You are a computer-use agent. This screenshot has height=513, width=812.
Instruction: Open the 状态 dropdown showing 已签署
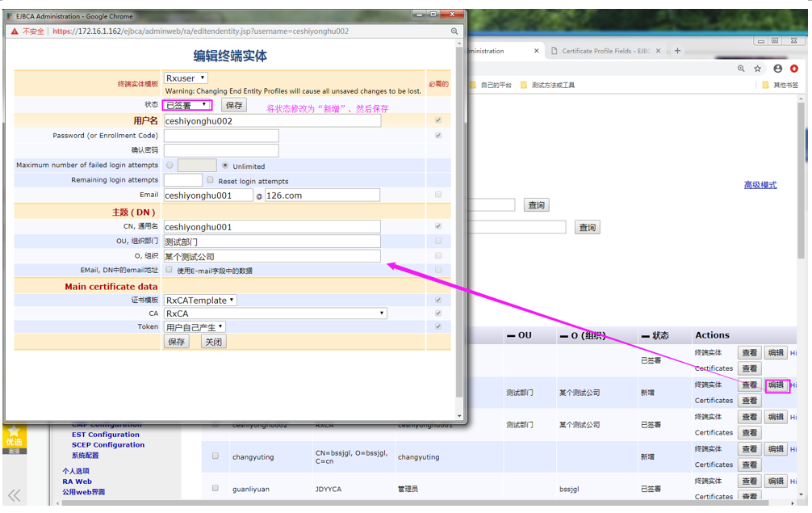pyautogui.click(x=186, y=104)
